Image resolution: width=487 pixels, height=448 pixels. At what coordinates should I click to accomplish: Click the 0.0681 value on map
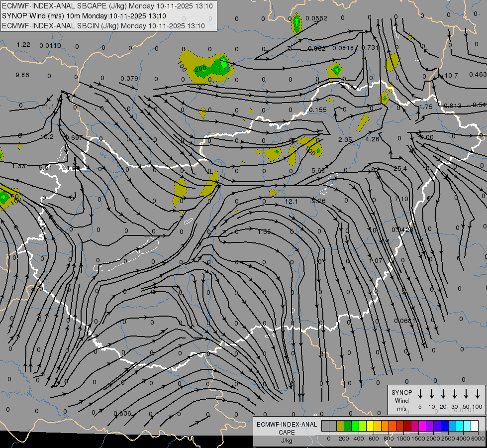point(405,321)
